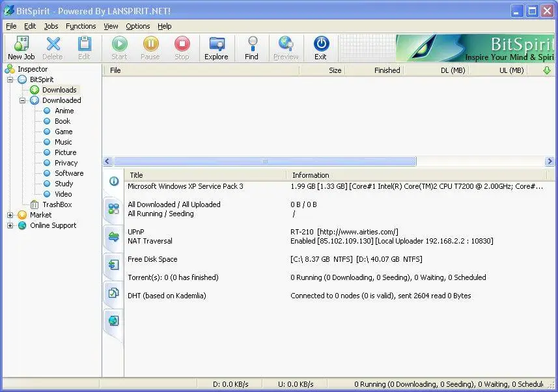Open the File menu
The width and height of the screenshot is (558, 392).
[11, 26]
